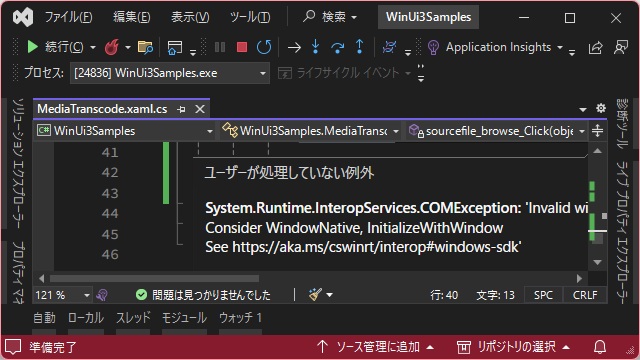Click the SPC indentation indicator
The width and height of the screenshot is (640, 360).
point(543,295)
